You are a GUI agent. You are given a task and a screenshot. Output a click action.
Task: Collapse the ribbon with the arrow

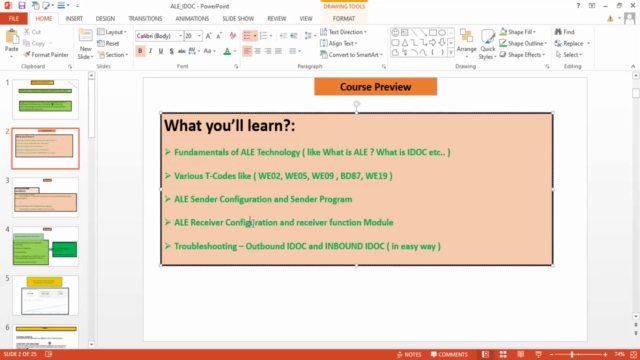point(633,66)
